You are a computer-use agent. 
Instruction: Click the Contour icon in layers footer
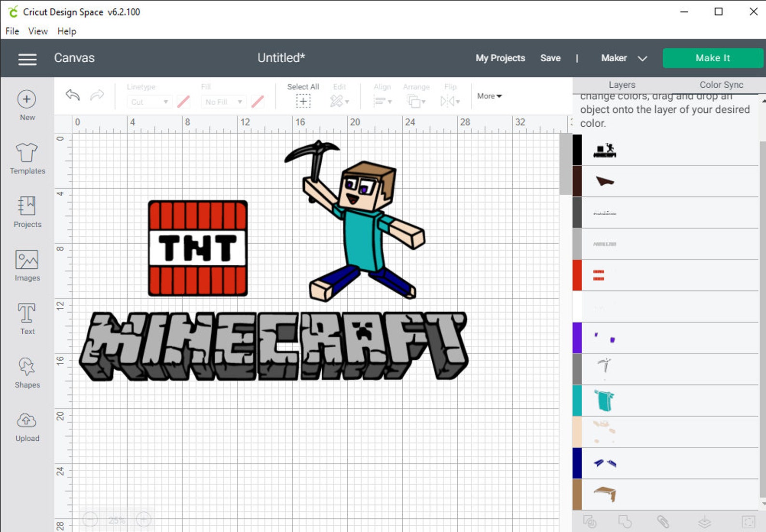point(748,521)
